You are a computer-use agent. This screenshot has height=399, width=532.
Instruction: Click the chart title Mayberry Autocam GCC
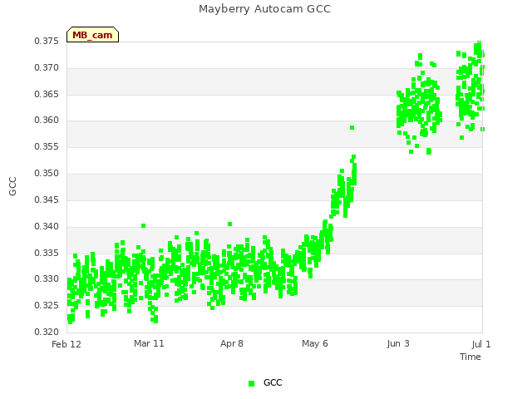pos(264,9)
